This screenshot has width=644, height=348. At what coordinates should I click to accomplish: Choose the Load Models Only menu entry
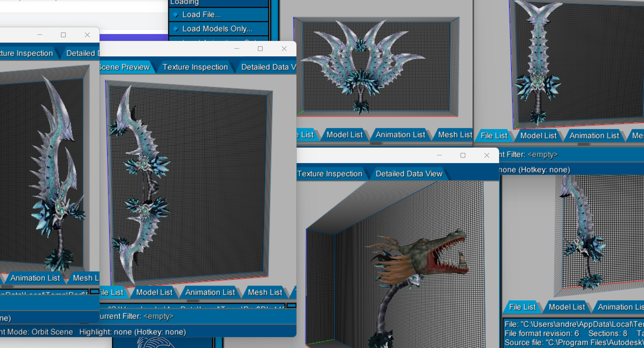coord(217,29)
